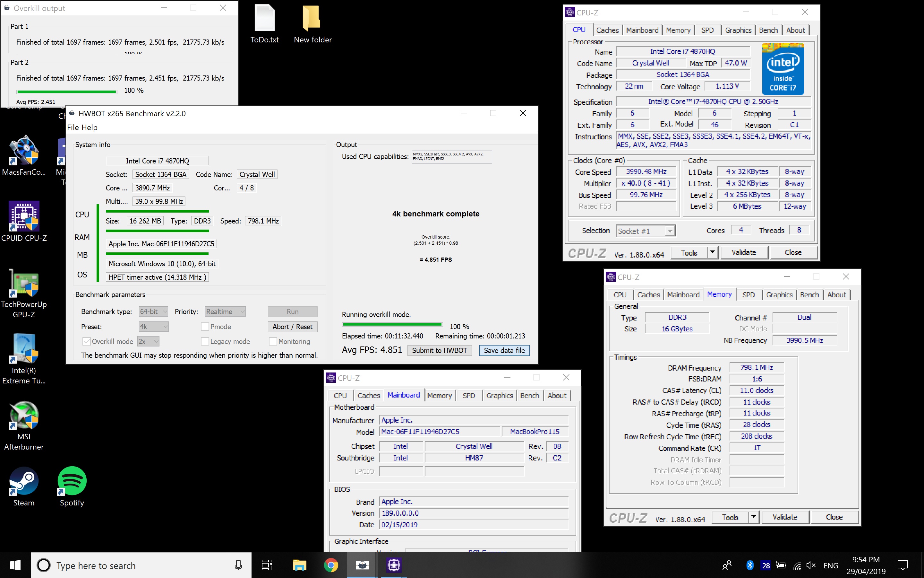Screen dimensions: 924x578
Task: Select About tab in Mainboard CPU-Z window
Action: tap(557, 396)
